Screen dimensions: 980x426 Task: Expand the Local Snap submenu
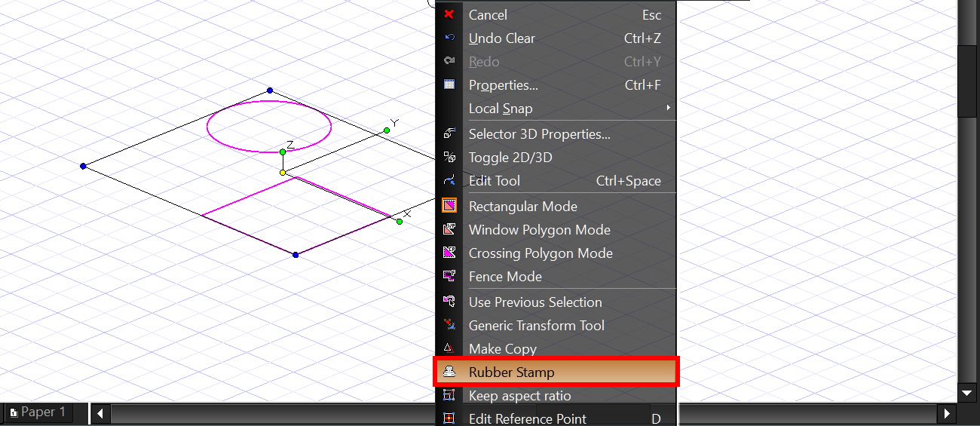pyautogui.click(x=556, y=108)
